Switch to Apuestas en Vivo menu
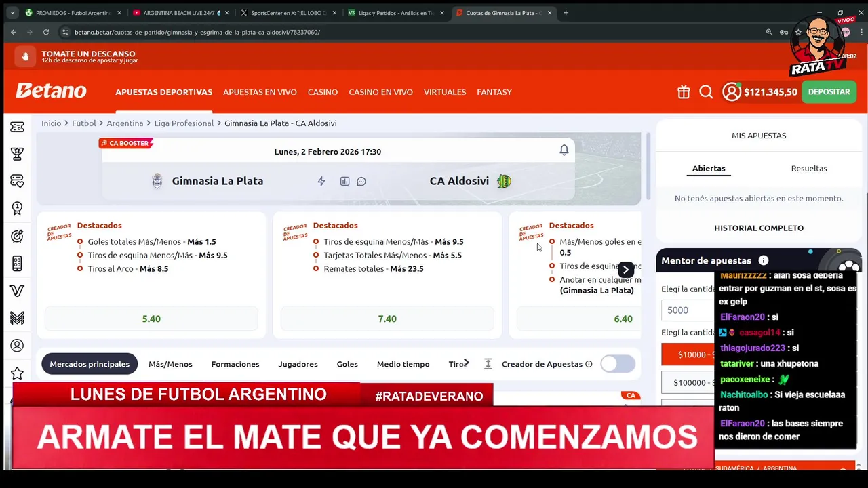Image resolution: width=868 pixels, height=488 pixels. (260, 92)
